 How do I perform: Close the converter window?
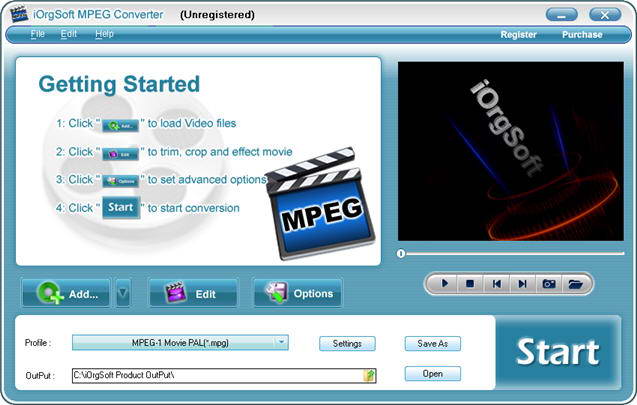[605, 15]
